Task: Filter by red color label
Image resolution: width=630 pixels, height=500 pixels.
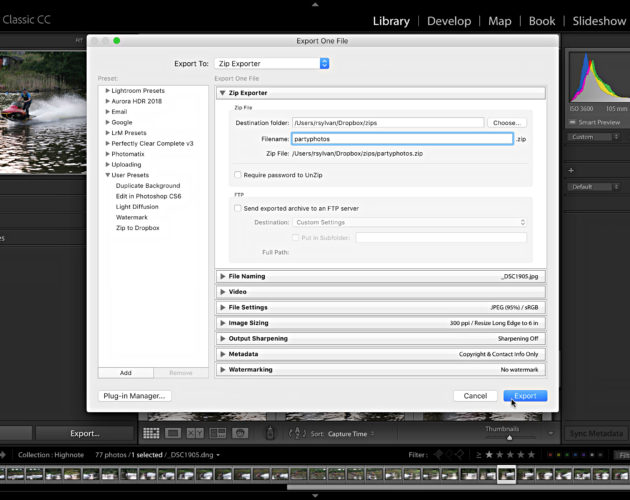Action: click(550, 455)
